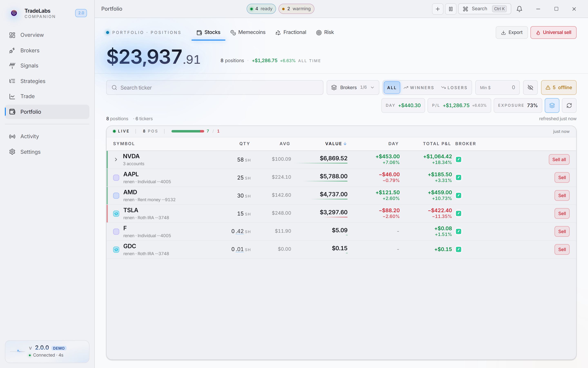Click the plus icon in the title bar

click(x=438, y=9)
